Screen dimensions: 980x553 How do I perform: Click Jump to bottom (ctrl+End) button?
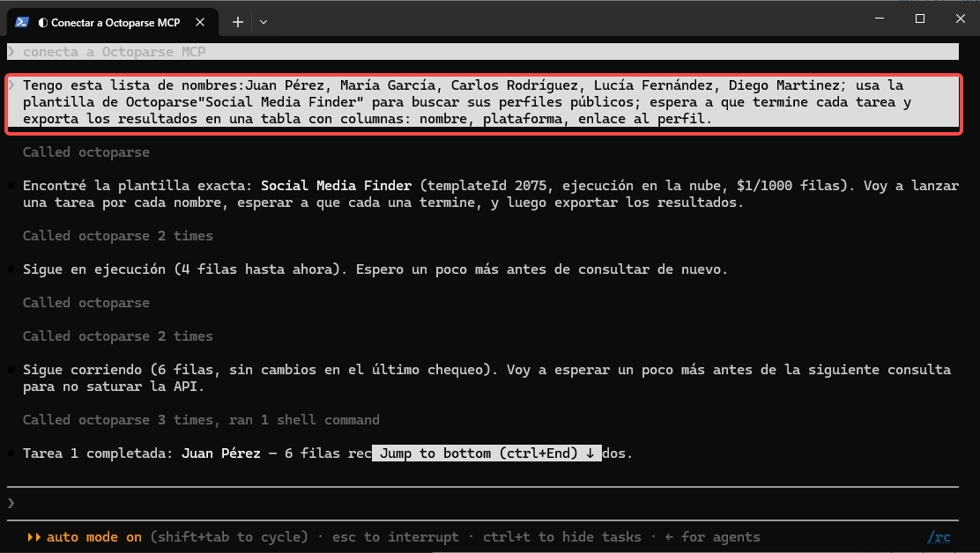pos(486,453)
